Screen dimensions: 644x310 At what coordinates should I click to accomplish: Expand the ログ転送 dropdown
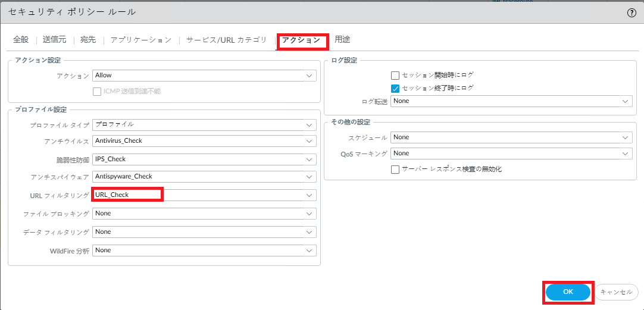tap(511, 102)
